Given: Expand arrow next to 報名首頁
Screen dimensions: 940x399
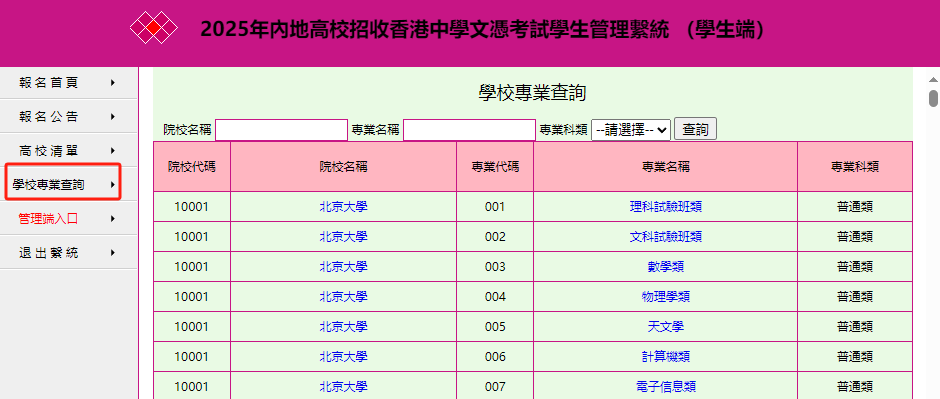Looking at the screenshot, I should (113, 83).
